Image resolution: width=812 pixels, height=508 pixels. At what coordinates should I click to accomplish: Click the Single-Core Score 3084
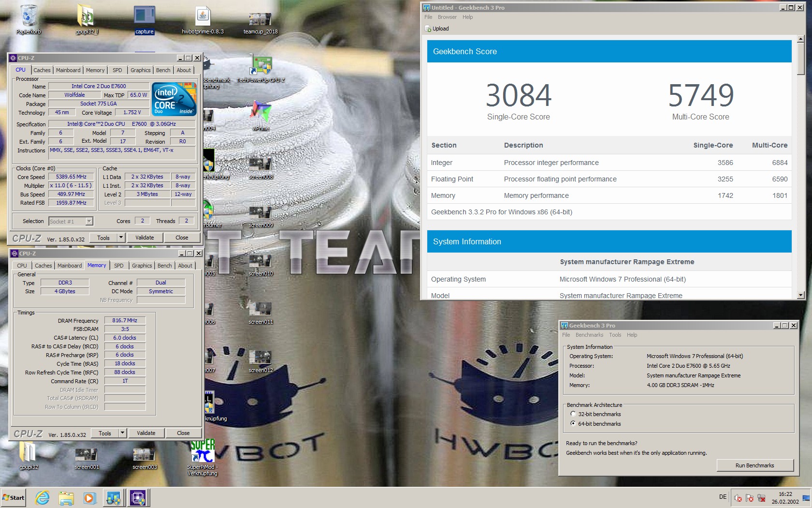tap(519, 95)
